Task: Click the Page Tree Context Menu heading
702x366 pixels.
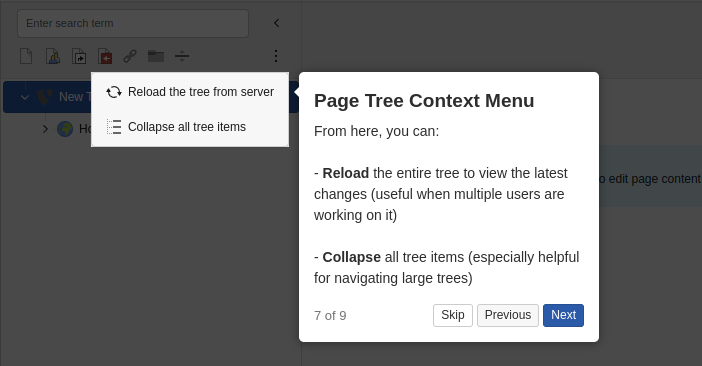Action: (x=424, y=101)
